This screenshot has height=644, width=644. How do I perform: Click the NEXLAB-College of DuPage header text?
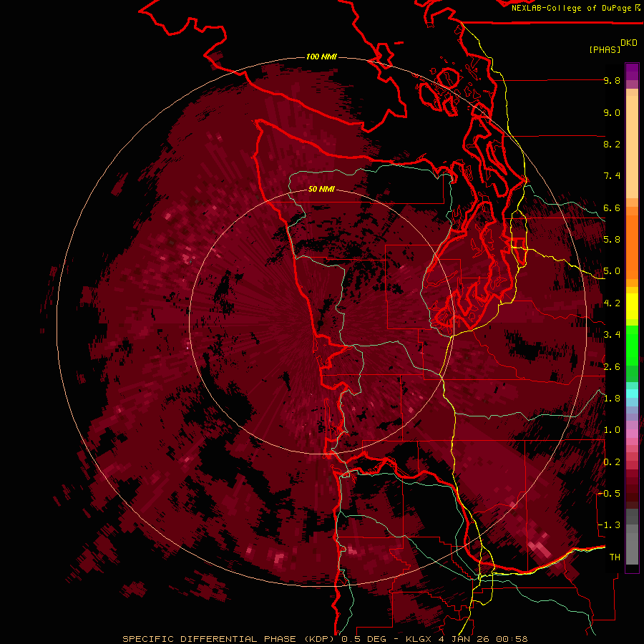click(571, 8)
